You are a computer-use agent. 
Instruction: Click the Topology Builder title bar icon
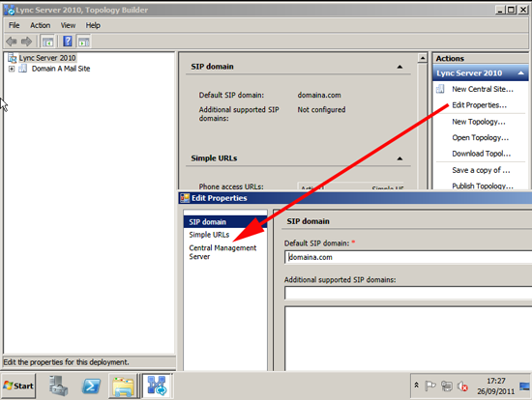click(9, 10)
